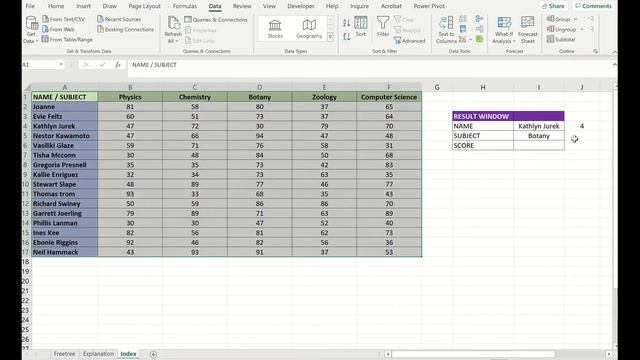Open Outline dialog launcher
640x360 pixels.
pyautogui.click(x=596, y=51)
